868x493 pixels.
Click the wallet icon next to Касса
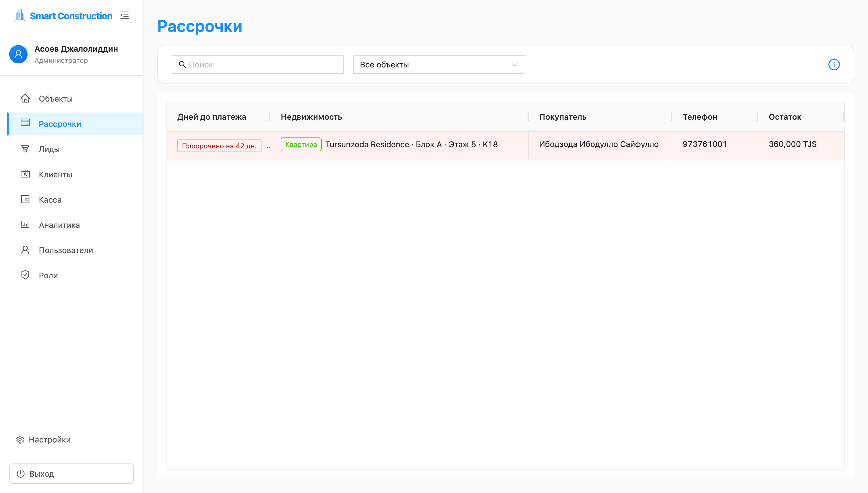25,199
